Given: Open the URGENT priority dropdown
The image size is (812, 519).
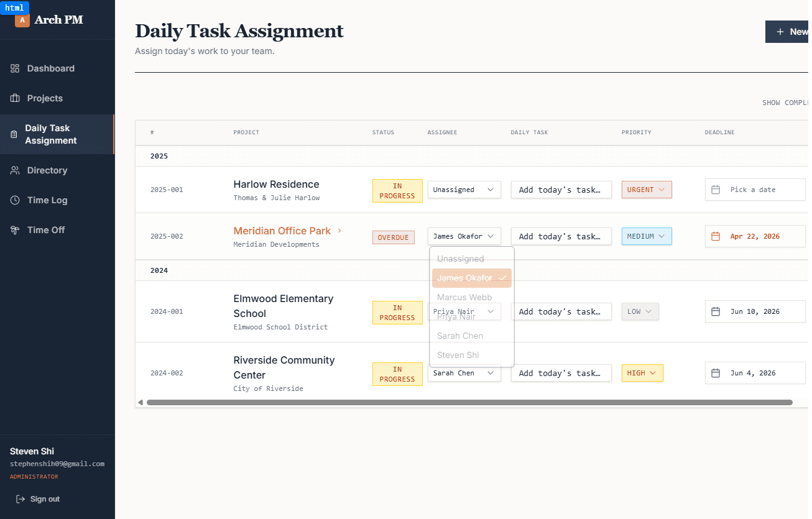Looking at the screenshot, I should [x=647, y=190].
